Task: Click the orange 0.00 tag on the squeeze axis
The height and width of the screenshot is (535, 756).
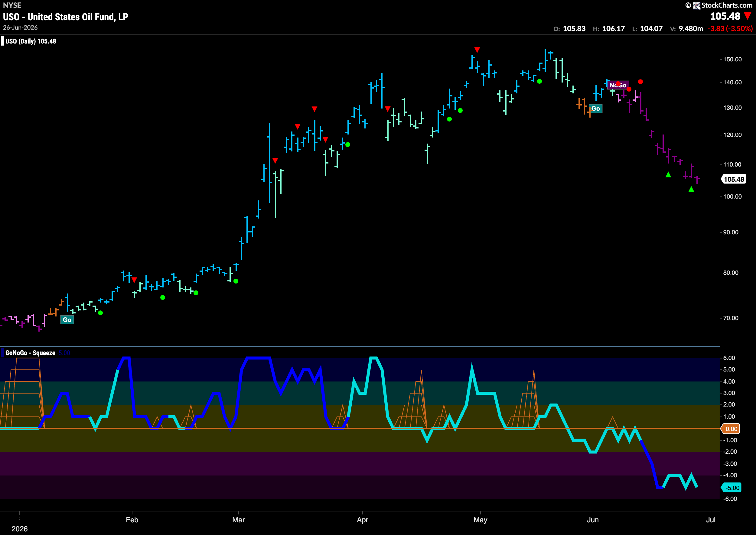Action: click(731, 429)
